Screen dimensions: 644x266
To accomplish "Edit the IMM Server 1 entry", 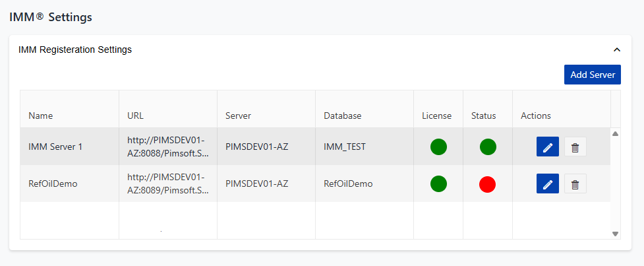I will click(x=547, y=147).
